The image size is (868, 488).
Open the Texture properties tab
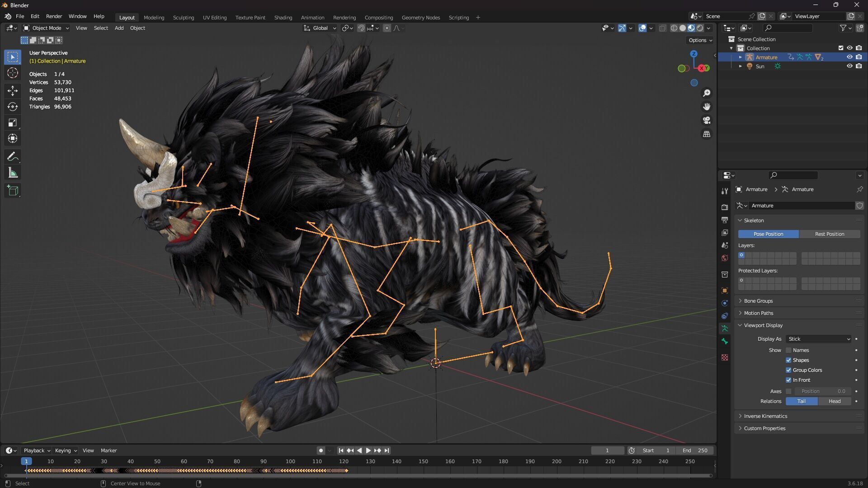pos(725,357)
